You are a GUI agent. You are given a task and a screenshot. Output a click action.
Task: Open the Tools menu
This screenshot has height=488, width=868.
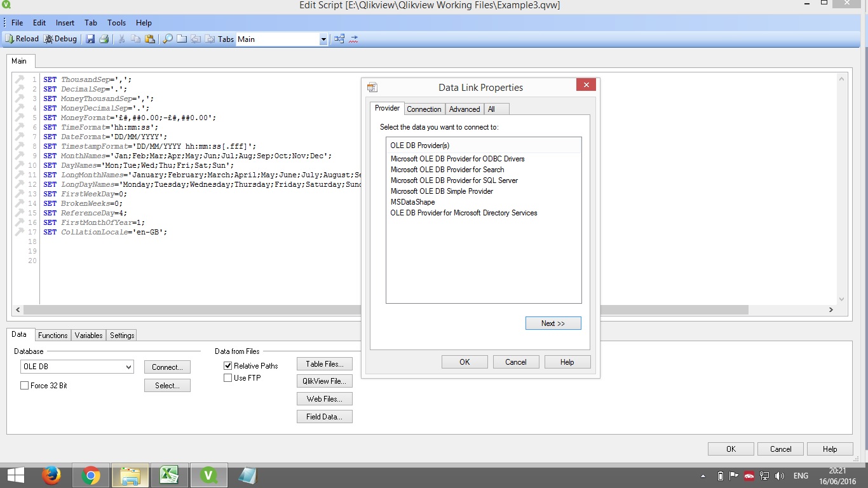click(x=116, y=22)
